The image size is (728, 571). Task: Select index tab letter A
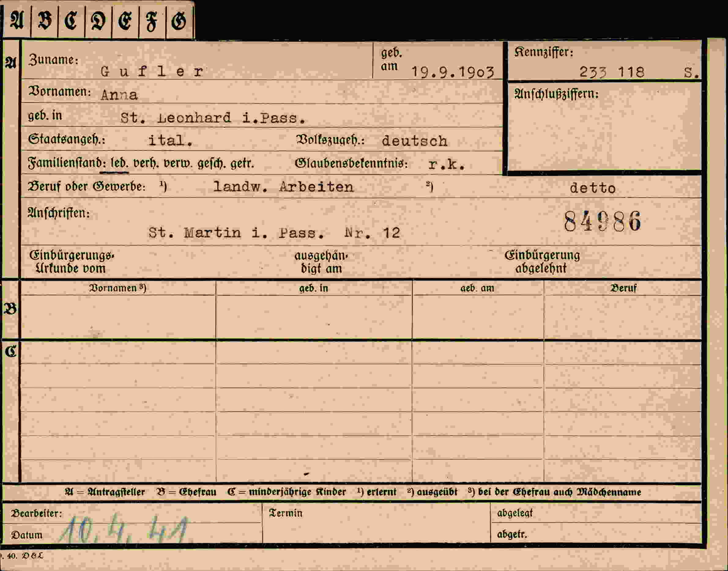coord(17,21)
